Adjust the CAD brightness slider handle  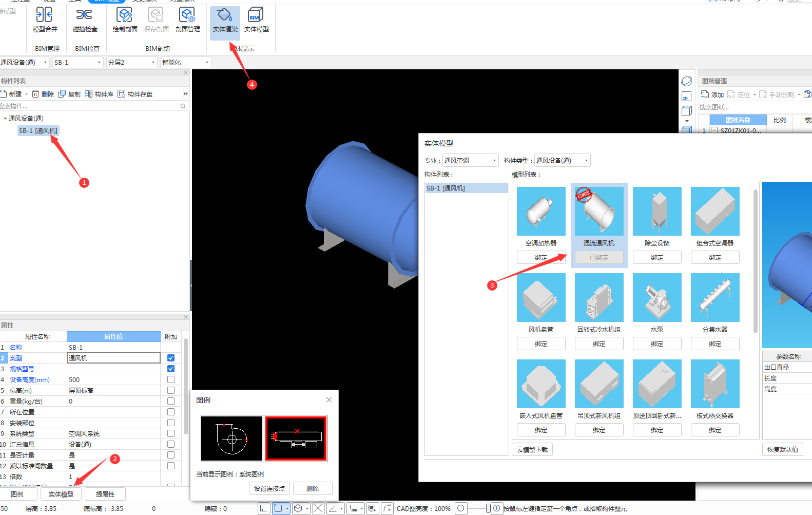point(488,508)
